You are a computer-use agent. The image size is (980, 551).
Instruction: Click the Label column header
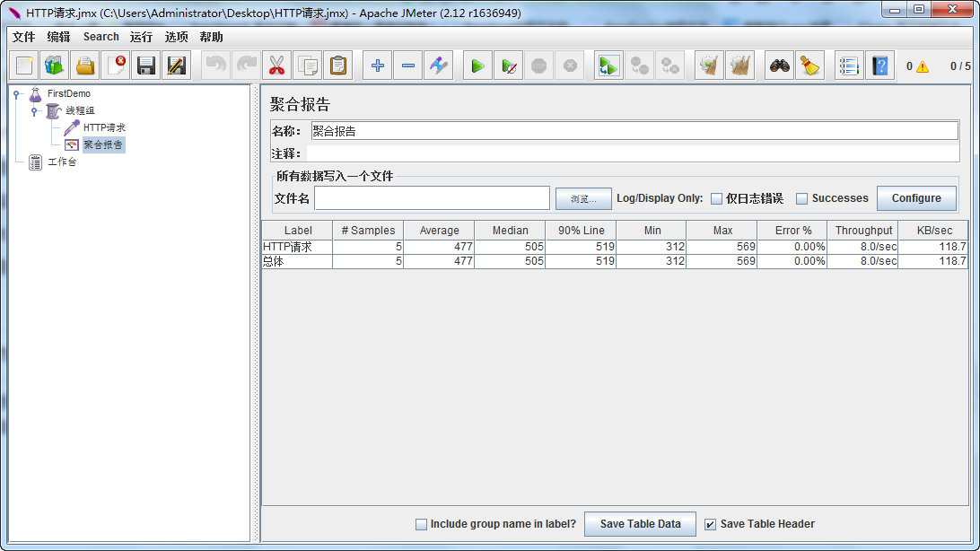pos(298,231)
